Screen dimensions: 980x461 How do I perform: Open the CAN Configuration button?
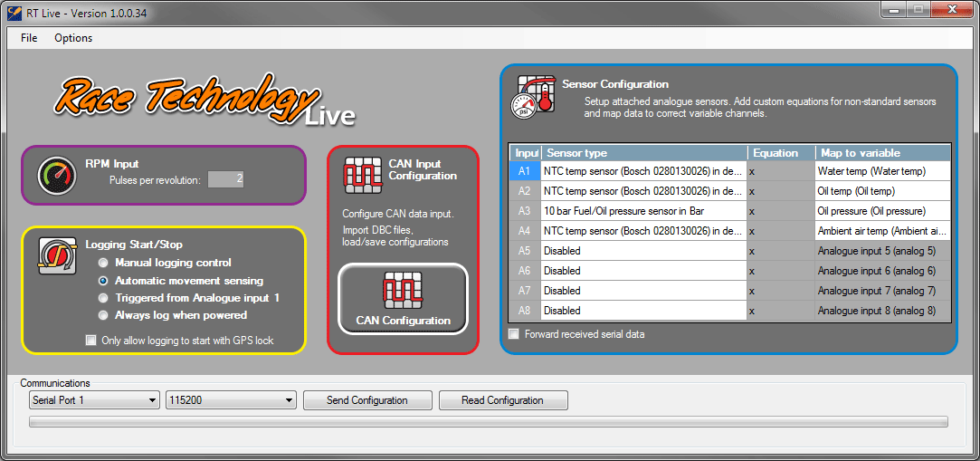[403, 299]
